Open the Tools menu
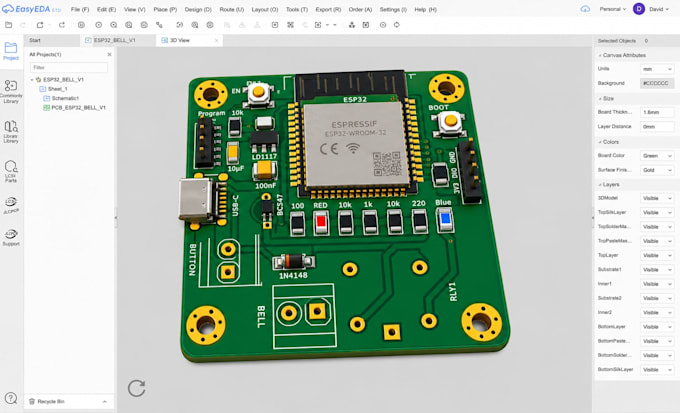 [297, 9]
